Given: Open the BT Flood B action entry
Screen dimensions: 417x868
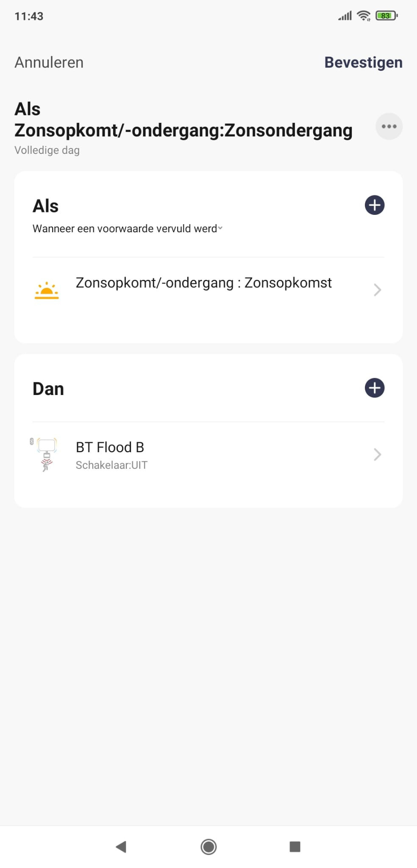Looking at the screenshot, I should (x=208, y=455).
